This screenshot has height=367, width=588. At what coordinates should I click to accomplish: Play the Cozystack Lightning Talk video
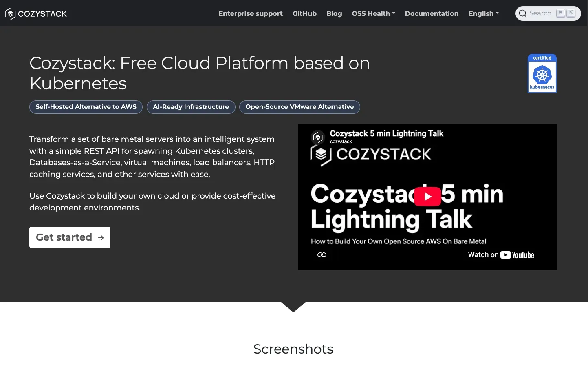[427, 196]
